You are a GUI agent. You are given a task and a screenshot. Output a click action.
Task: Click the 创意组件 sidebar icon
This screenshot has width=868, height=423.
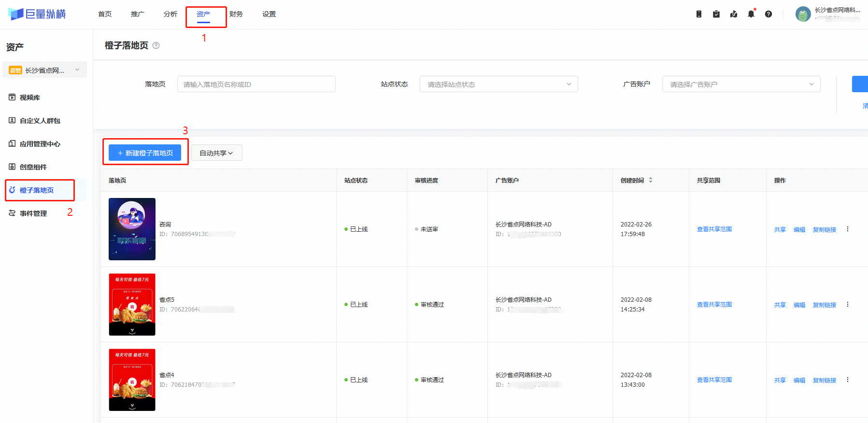pyautogui.click(x=12, y=167)
